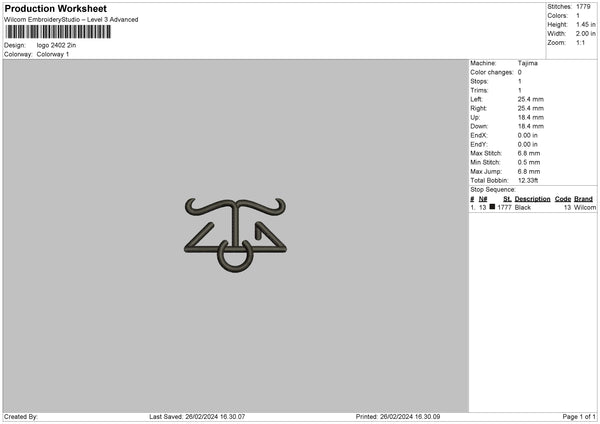Screen dimensions: 600x424
Task: Click the Machine value 'Tajima'
Action: point(528,63)
